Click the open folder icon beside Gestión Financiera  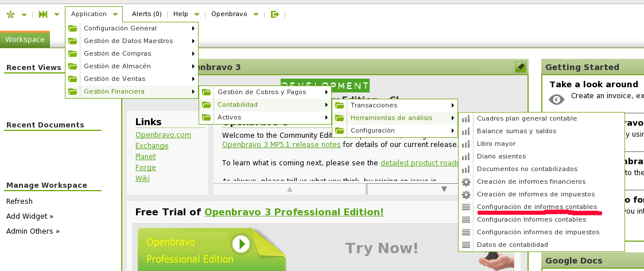click(x=73, y=91)
